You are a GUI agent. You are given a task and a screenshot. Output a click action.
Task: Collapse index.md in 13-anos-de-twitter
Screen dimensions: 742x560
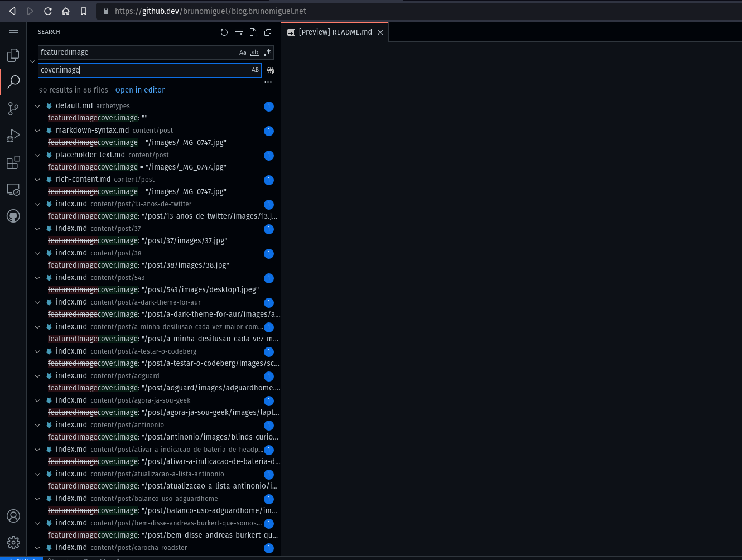[x=37, y=204]
